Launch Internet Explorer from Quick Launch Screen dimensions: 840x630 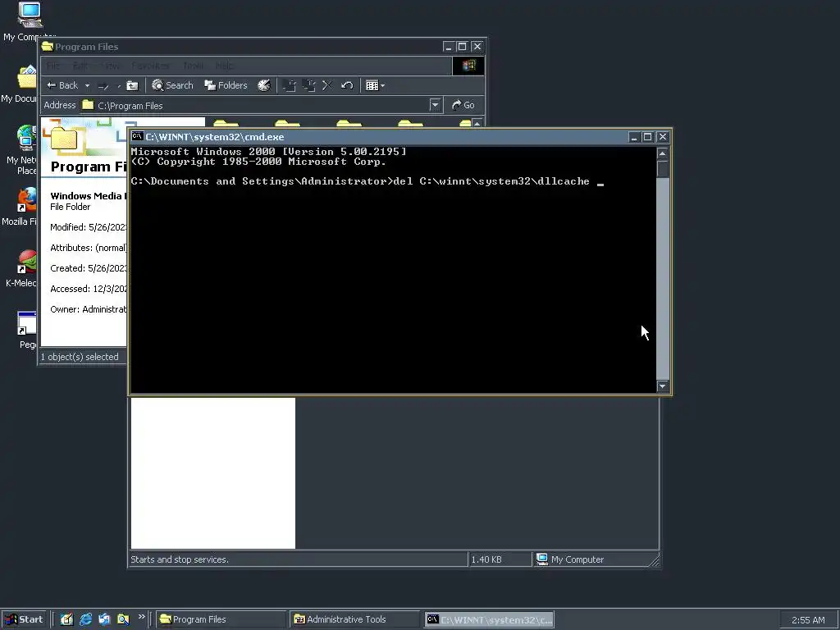pyautogui.click(x=85, y=619)
